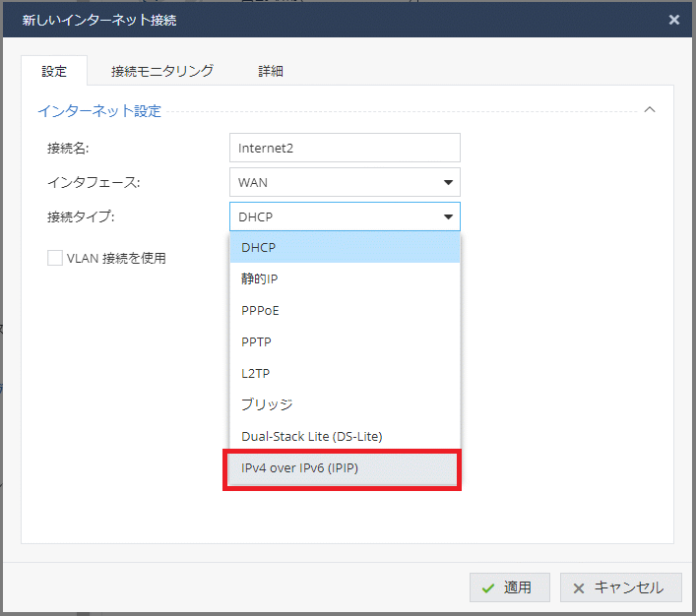
Task: Toggle the 接続タイプ dropdown arrow
Action: 448,216
